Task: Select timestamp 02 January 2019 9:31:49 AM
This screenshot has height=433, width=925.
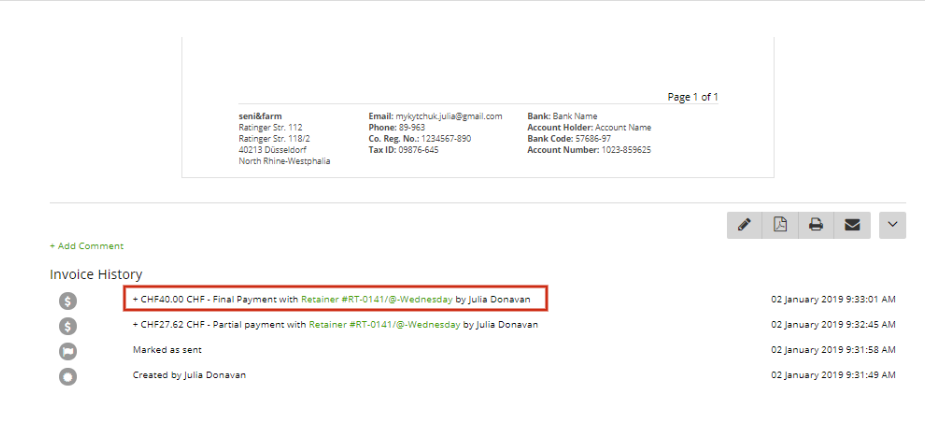Action: tap(834, 375)
